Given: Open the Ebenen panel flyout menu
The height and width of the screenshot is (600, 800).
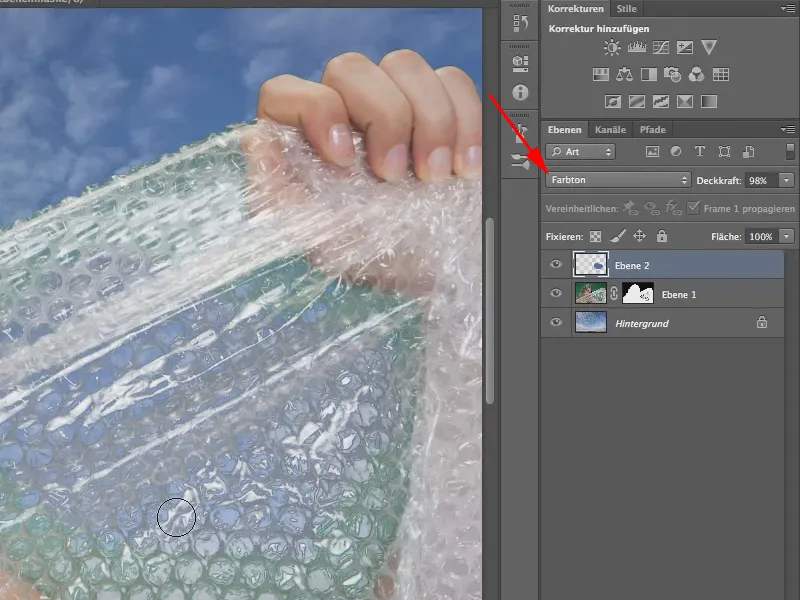Looking at the screenshot, I should tap(788, 130).
